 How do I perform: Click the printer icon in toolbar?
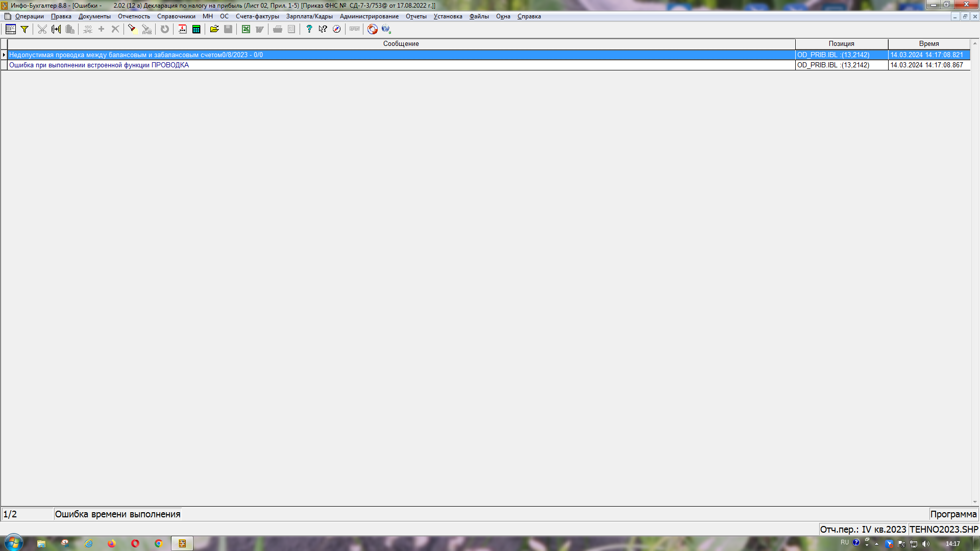[278, 29]
